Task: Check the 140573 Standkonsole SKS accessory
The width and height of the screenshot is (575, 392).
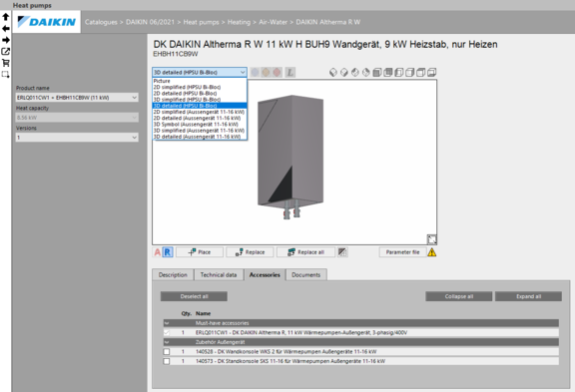Action: tap(167, 361)
